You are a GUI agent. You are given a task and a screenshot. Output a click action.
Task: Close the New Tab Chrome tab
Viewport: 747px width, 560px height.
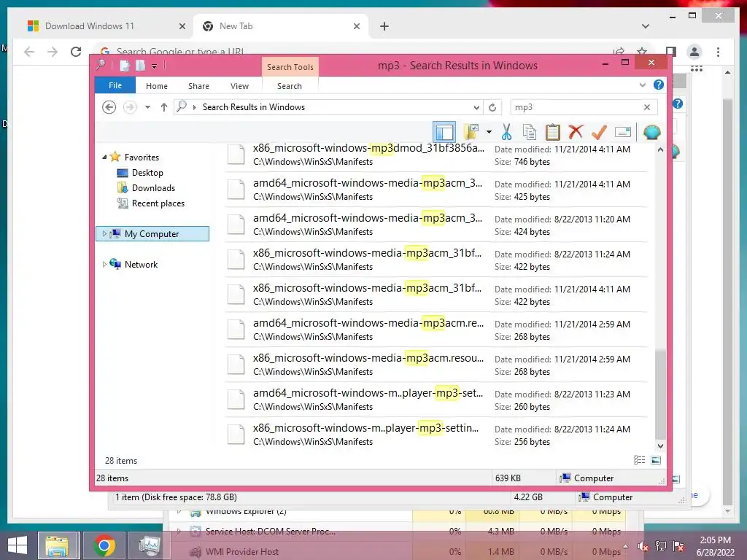click(x=356, y=26)
